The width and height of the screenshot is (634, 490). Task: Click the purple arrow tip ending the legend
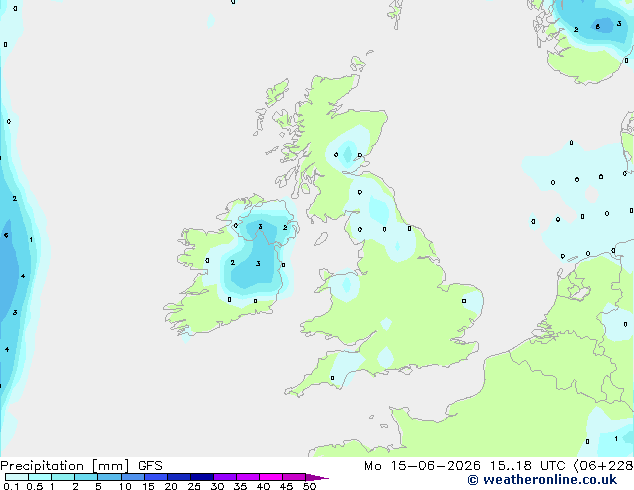317,477
